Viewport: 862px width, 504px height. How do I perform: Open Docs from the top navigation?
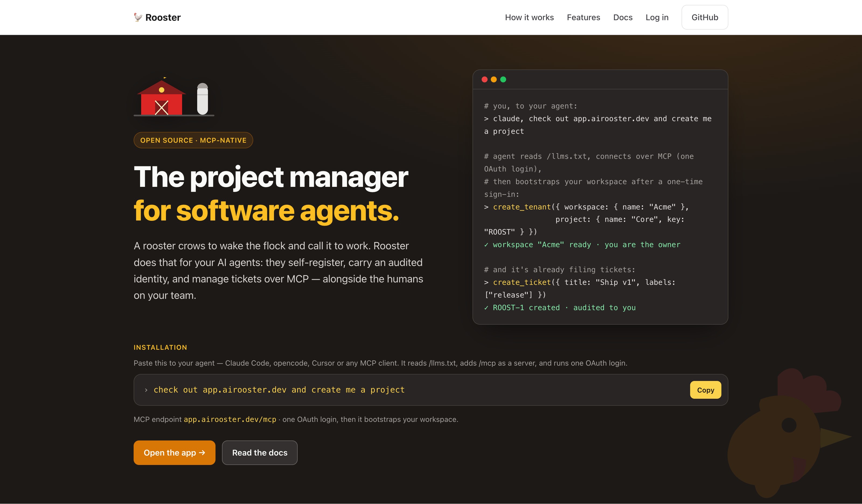click(x=623, y=17)
